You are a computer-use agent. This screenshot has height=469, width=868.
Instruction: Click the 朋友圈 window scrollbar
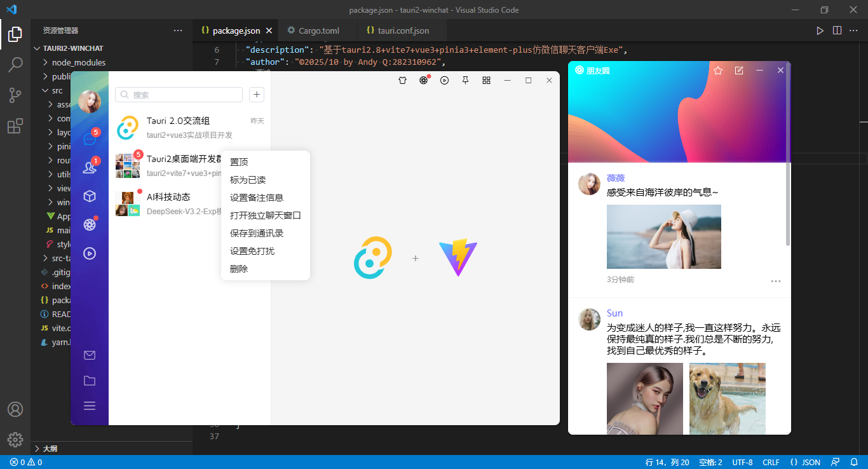(789, 154)
